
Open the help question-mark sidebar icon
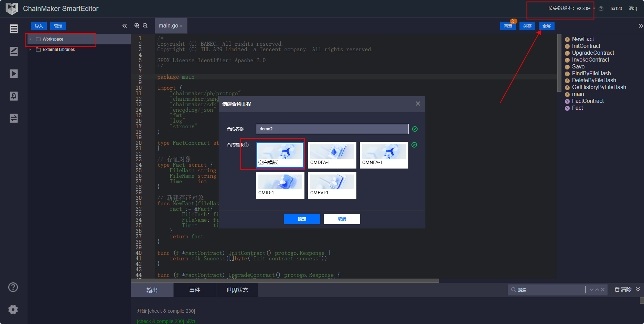point(13,287)
